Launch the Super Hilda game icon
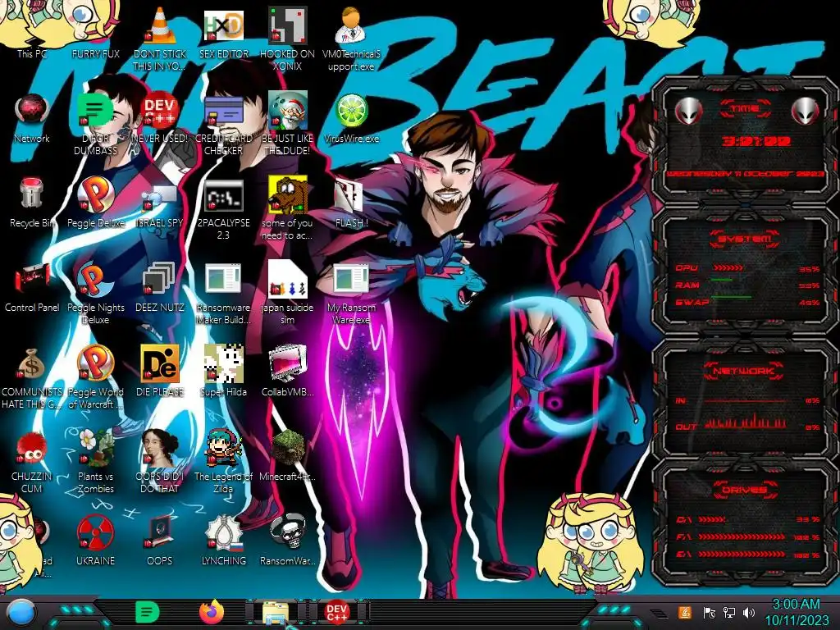 223,363
